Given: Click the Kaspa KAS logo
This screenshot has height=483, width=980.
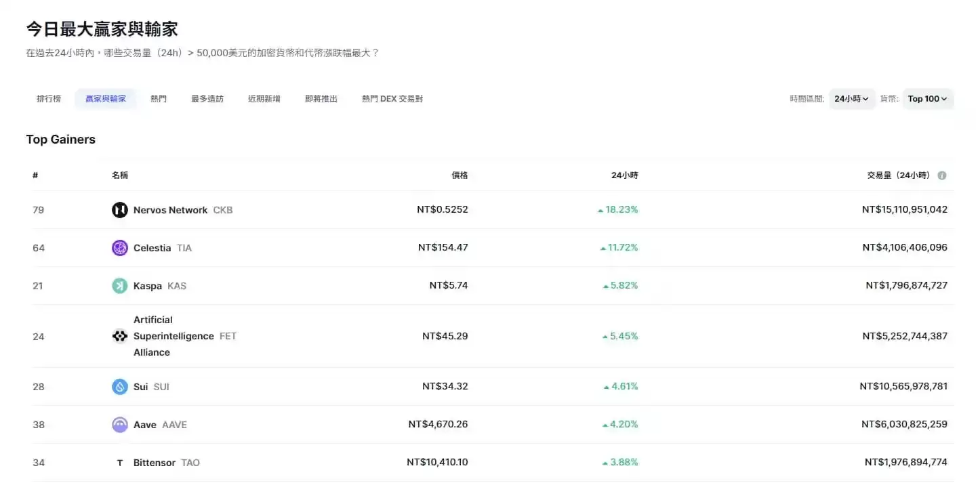Looking at the screenshot, I should 119,285.
